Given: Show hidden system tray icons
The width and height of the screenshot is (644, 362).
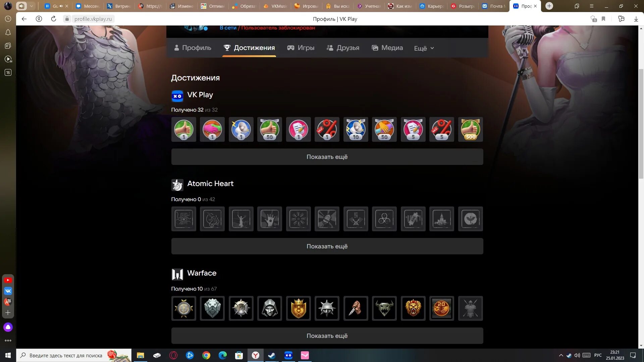Looking at the screenshot, I should 561,355.
